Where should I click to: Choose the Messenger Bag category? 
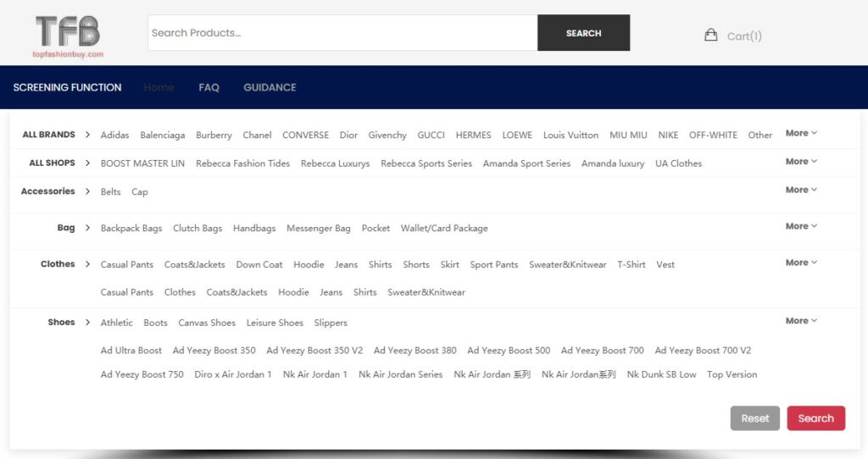pos(319,228)
